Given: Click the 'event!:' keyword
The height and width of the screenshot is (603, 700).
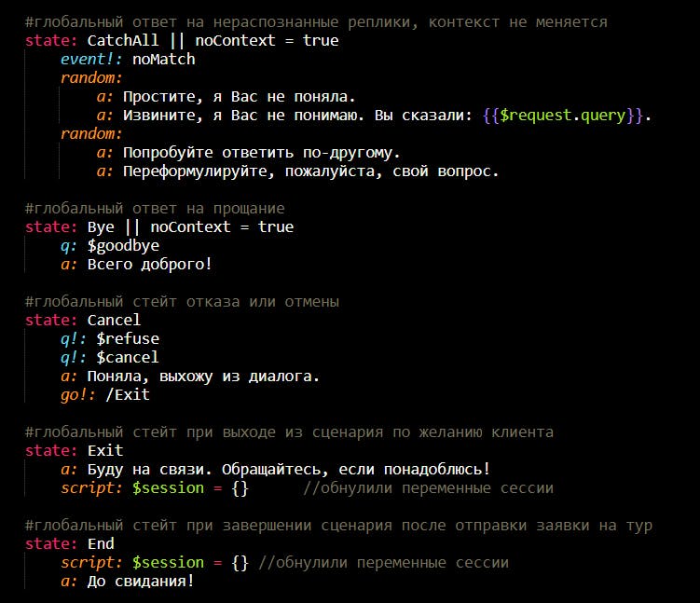Looking at the screenshot, I should click(91, 60).
